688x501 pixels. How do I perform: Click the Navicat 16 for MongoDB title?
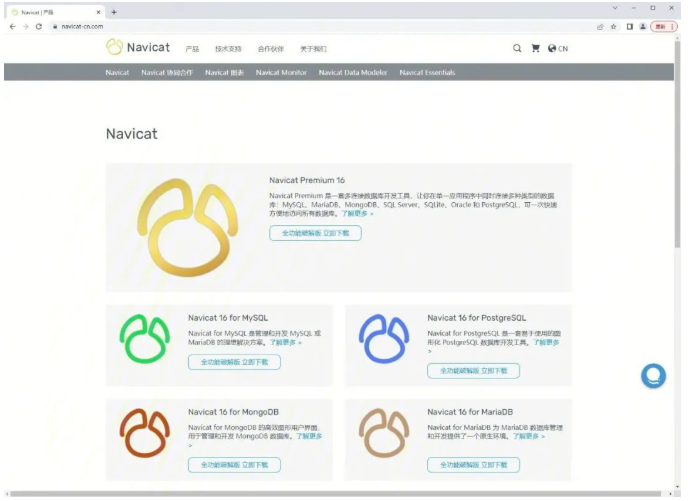pyautogui.click(x=233, y=412)
